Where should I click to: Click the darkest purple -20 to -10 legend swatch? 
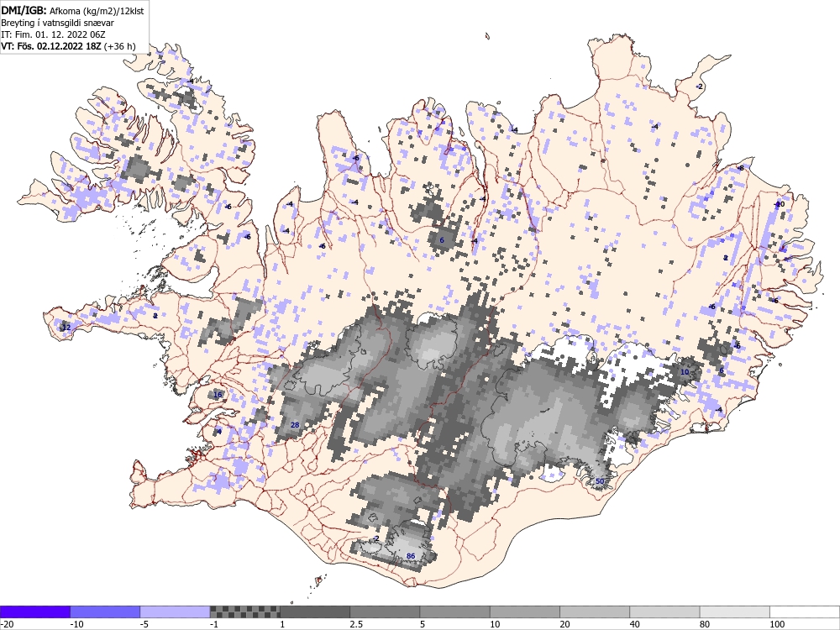(x=34, y=612)
